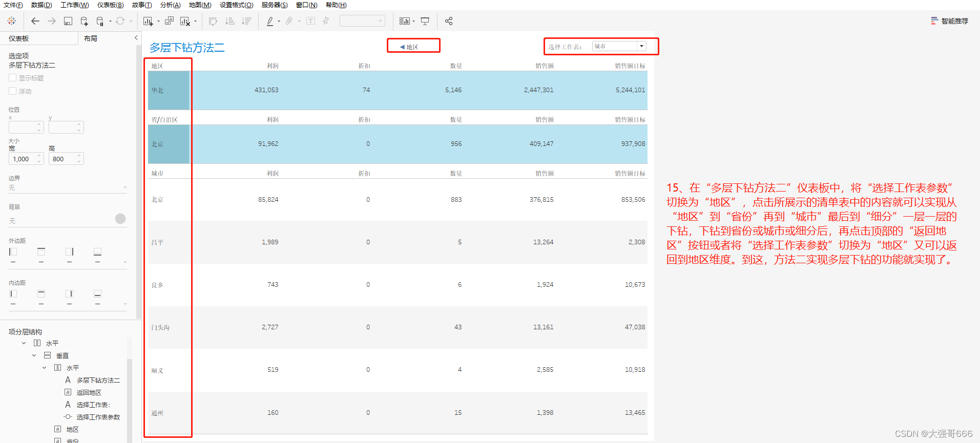Click the height 高 input field 800
The height and width of the screenshot is (443, 980).
62,159
